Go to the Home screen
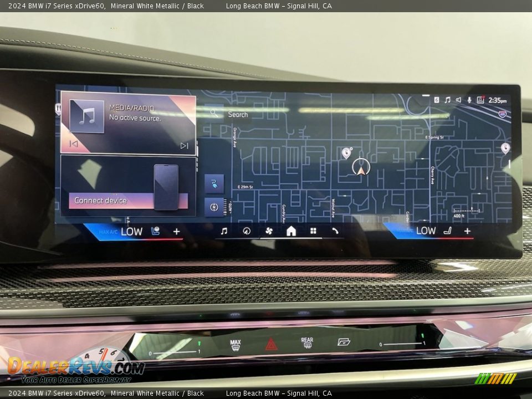The height and width of the screenshot is (399, 532). (x=291, y=231)
